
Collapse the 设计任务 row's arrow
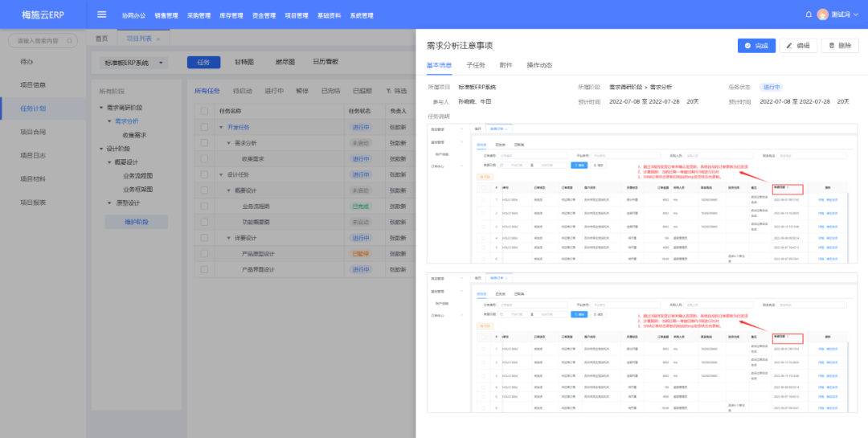pyautogui.click(x=222, y=175)
